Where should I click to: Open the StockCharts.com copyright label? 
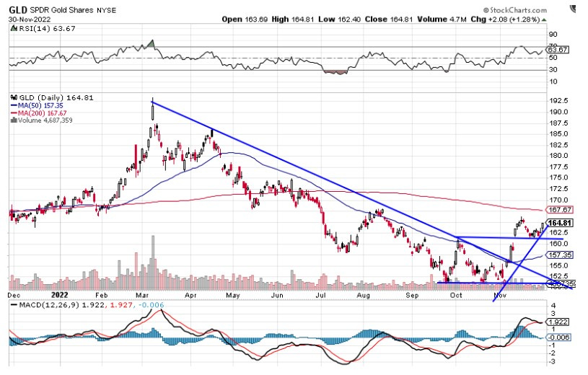(x=515, y=10)
